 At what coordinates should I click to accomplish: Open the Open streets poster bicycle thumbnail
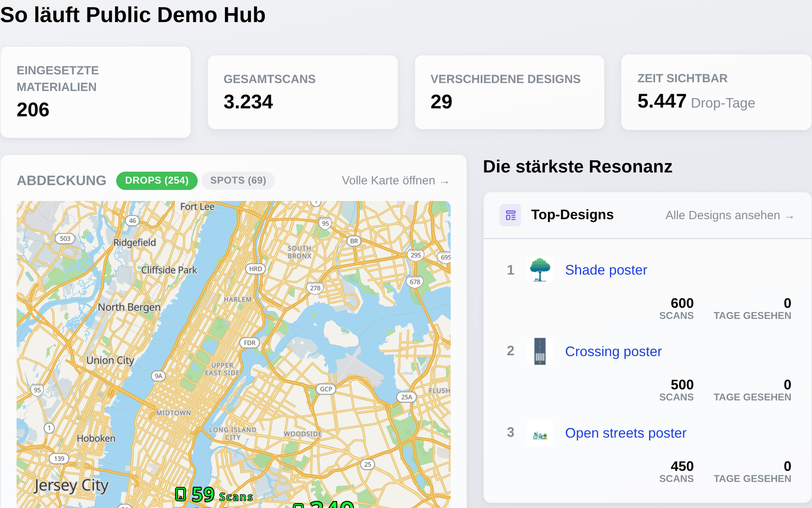click(540, 433)
